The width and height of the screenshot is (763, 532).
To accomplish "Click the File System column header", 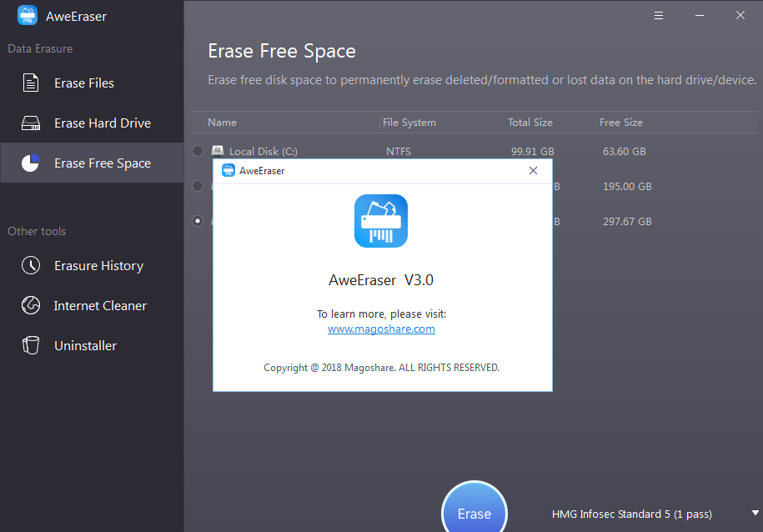I will (x=409, y=123).
